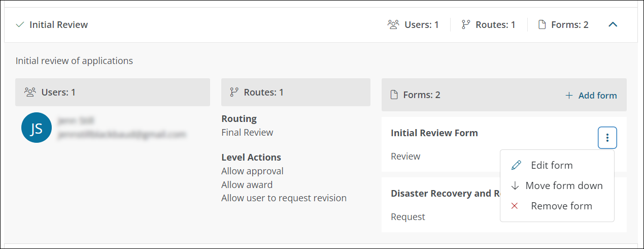Open the Initial Review Form card title
This screenshot has width=644, height=249.
coord(434,133)
